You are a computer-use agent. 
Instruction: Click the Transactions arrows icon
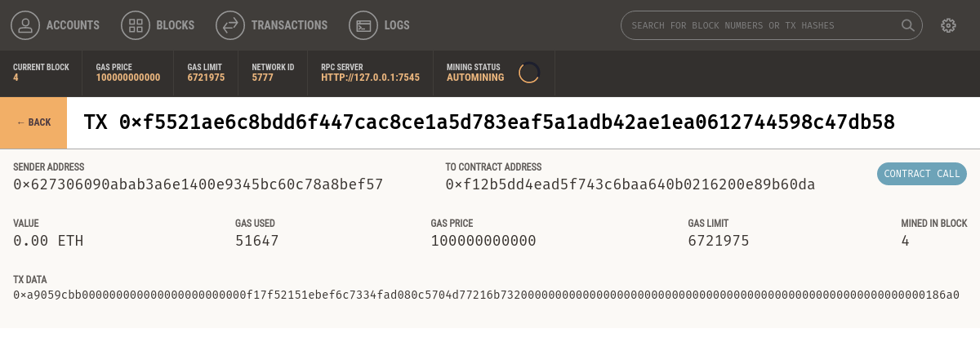pyautogui.click(x=230, y=25)
